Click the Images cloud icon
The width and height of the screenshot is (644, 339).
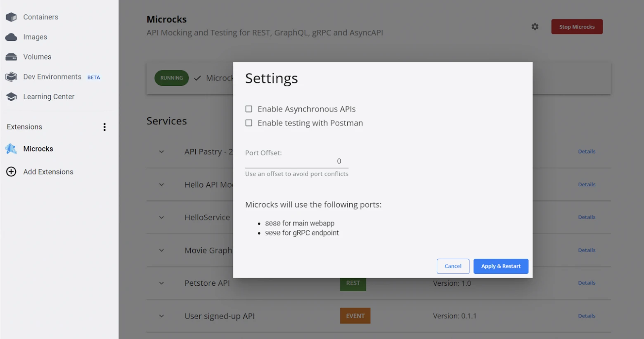(x=11, y=37)
